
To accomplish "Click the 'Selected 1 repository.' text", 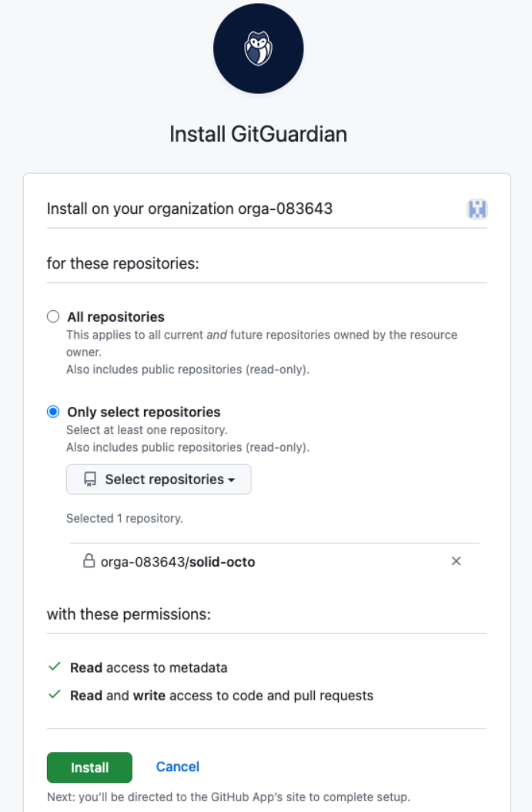I will (124, 519).
